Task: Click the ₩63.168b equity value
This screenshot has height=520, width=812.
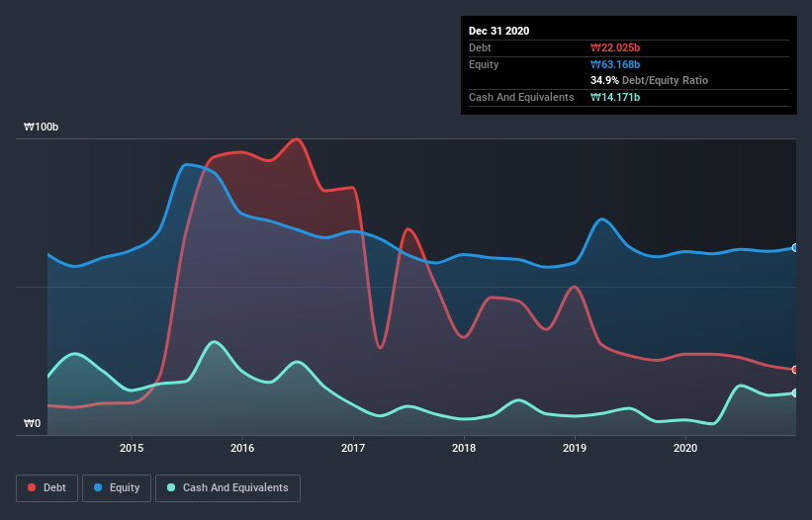Action: point(615,64)
